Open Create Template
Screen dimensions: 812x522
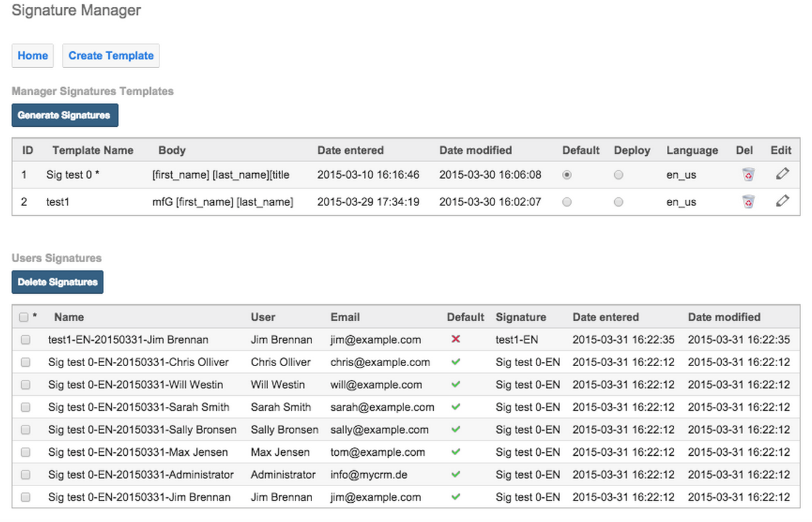click(x=111, y=56)
